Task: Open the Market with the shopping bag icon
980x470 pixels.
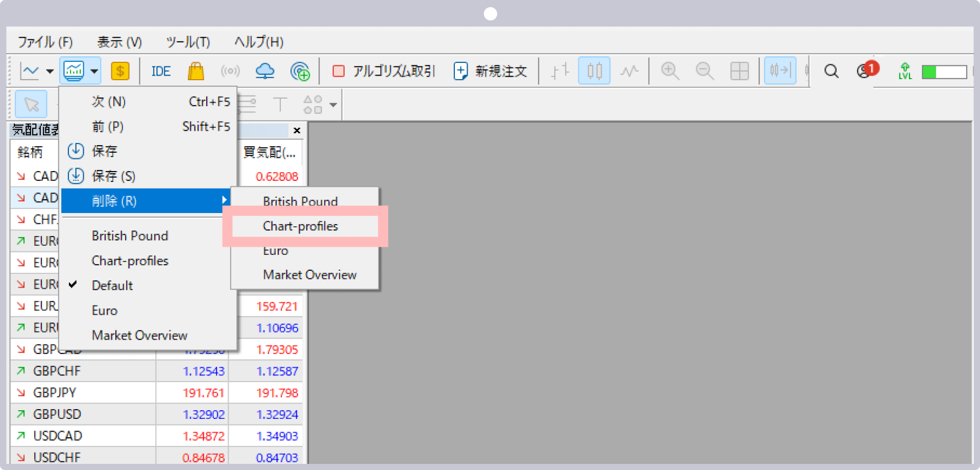Action: (x=195, y=71)
